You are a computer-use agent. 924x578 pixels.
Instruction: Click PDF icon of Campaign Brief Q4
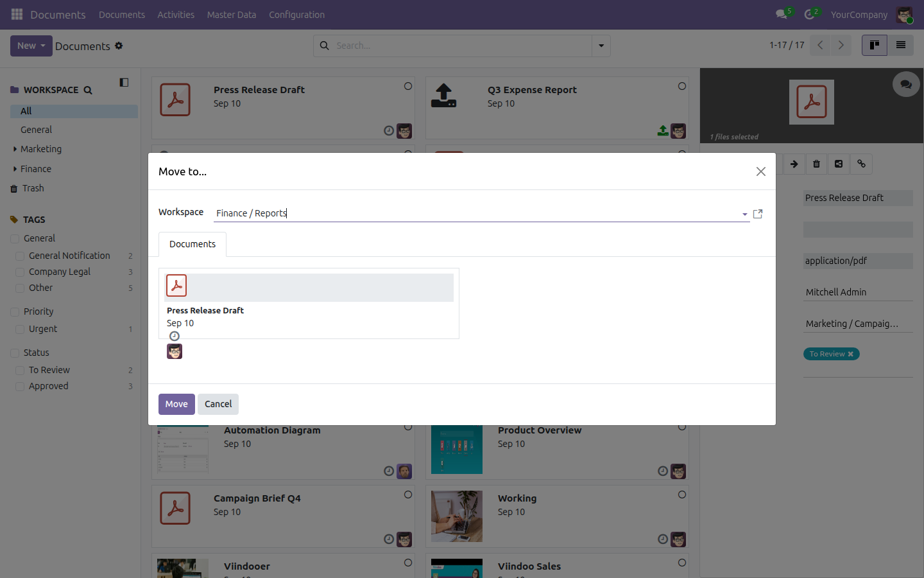coord(175,508)
